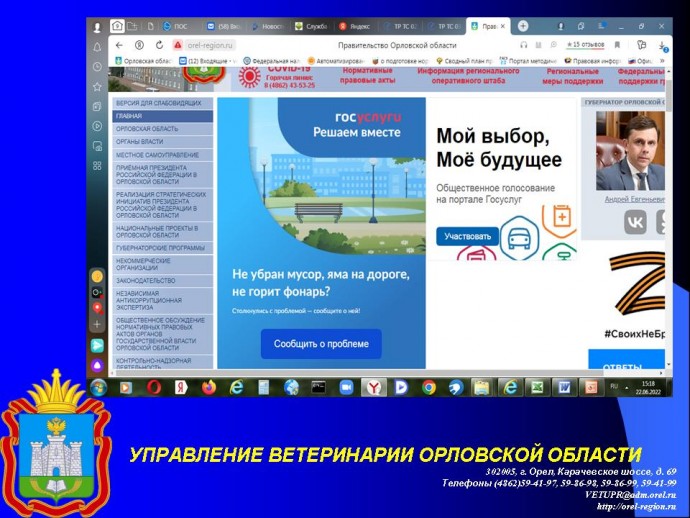Open the 15 отзывов site reviews
This screenshot has width=690, height=518.
[585, 45]
